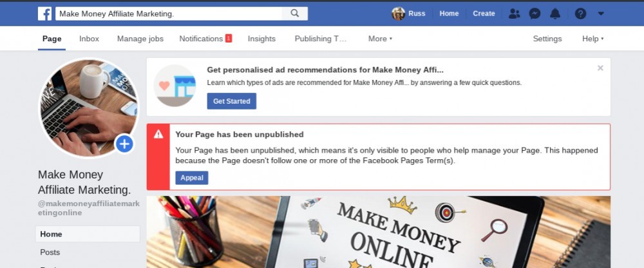Expand the Help dropdown menu
644x268 pixels.
click(592, 39)
